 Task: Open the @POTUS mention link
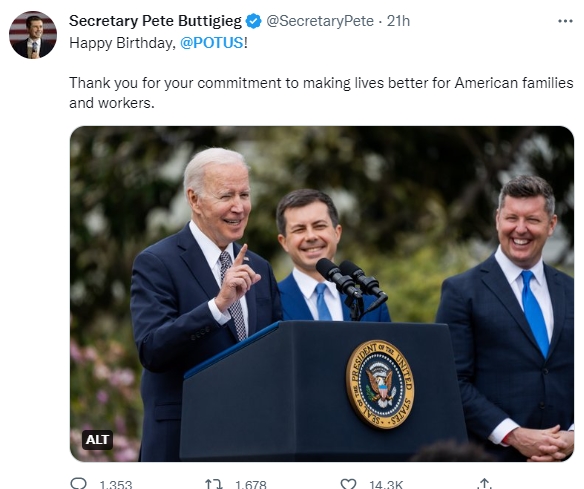[212, 43]
